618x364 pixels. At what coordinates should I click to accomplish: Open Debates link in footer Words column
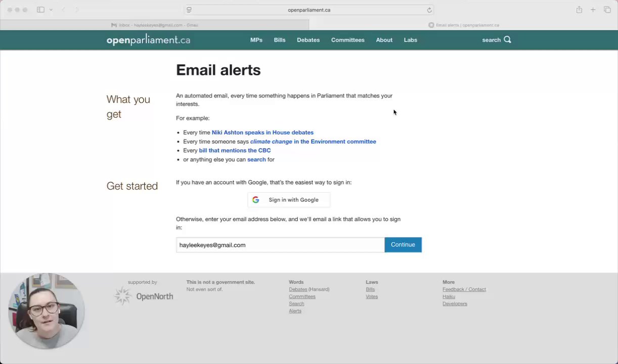pos(298,289)
